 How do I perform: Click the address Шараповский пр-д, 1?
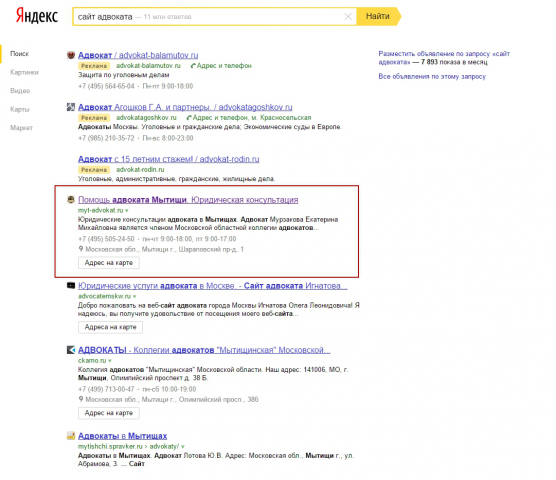click(165, 249)
